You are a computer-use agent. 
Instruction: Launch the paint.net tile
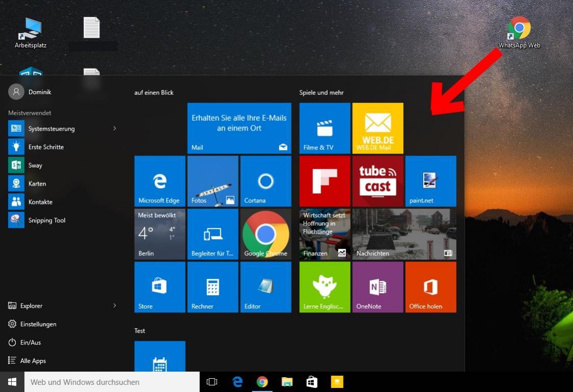point(430,181)
